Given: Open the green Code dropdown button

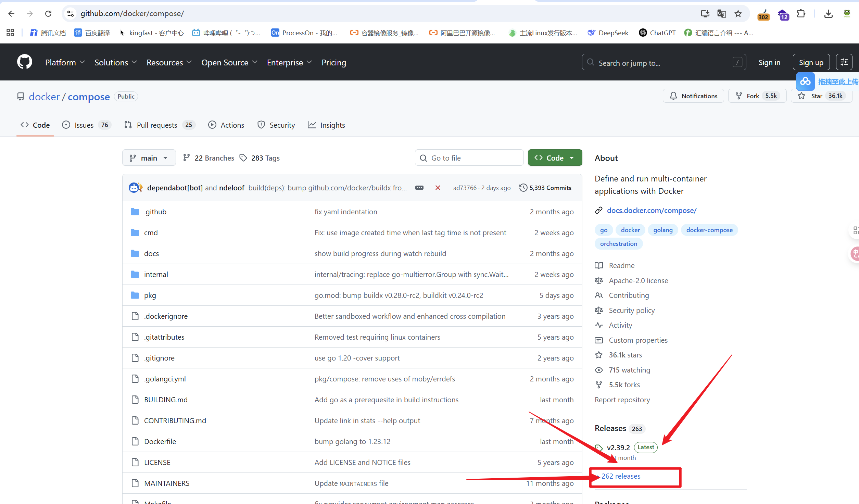Looking at the screenshot, I should click(x=555, y=158).
